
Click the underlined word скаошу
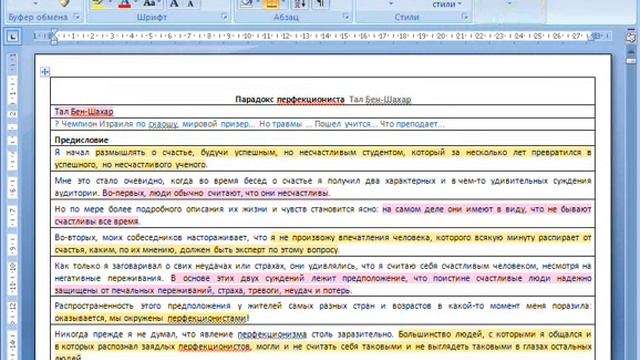click(x=163, y=124)
